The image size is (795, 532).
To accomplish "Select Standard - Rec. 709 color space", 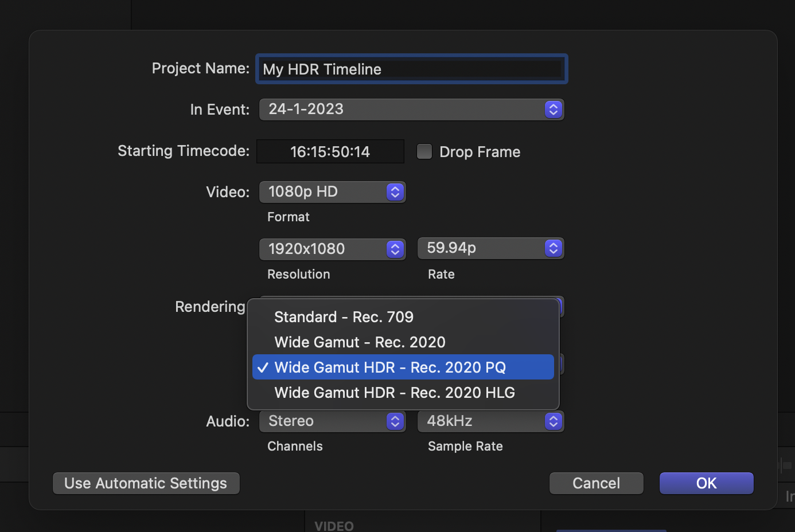I will coord(344,317).
